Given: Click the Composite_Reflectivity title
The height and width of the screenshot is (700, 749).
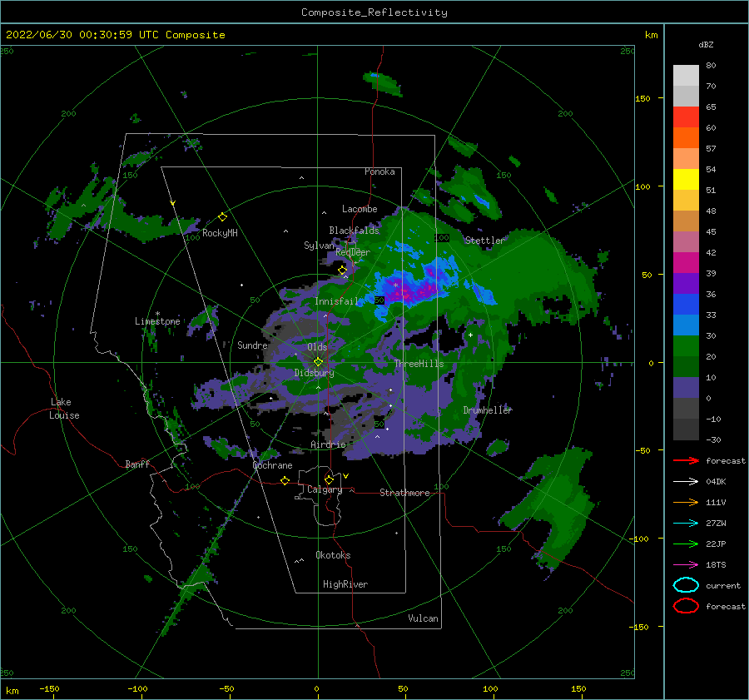Looking at the screenshot, I should (374, 12).
